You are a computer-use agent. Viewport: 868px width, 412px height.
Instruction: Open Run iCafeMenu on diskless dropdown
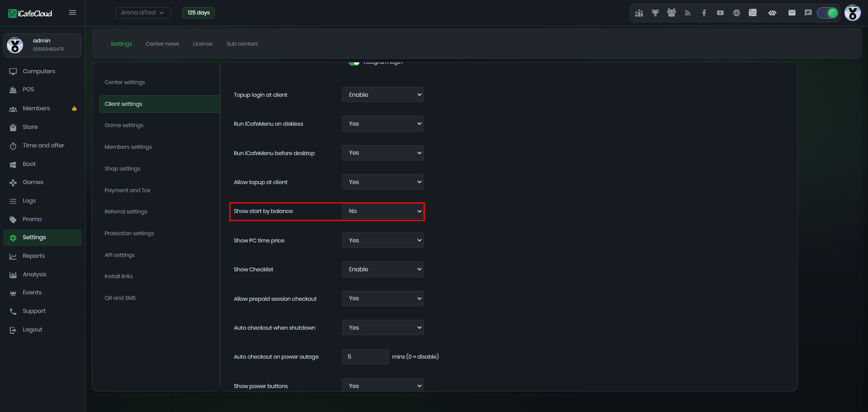(x=382, y=123)
